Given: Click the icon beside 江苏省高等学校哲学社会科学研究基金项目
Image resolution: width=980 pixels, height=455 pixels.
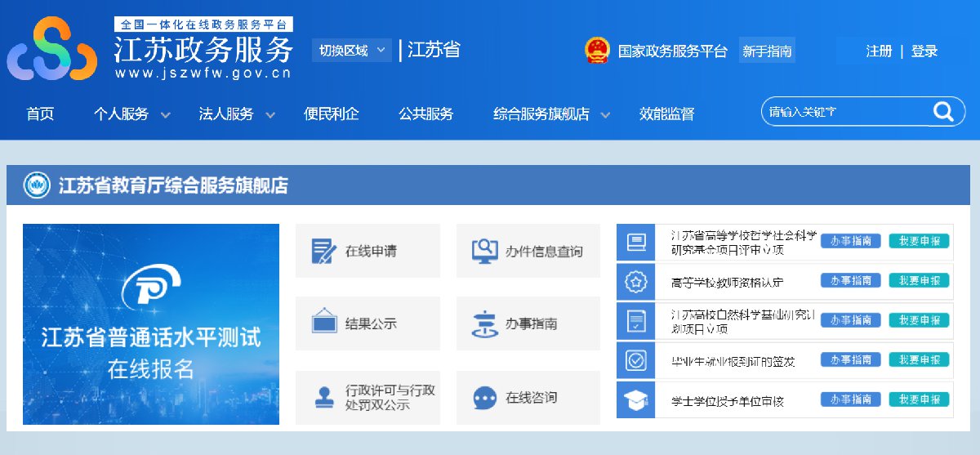Looking at the screenshot, I should coord(635,242).
